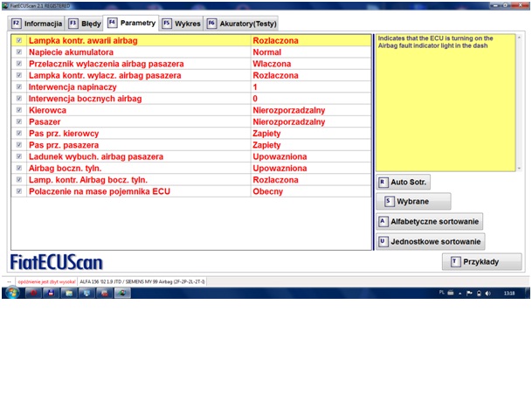This screenshot has height=415, width=532.
Task: Click the 'Normal' battery voltage value
Action: (267, 52)
